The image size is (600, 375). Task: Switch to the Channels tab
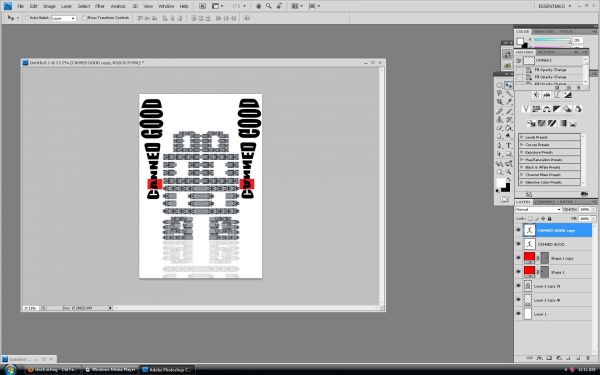click(x=545, y=202)
